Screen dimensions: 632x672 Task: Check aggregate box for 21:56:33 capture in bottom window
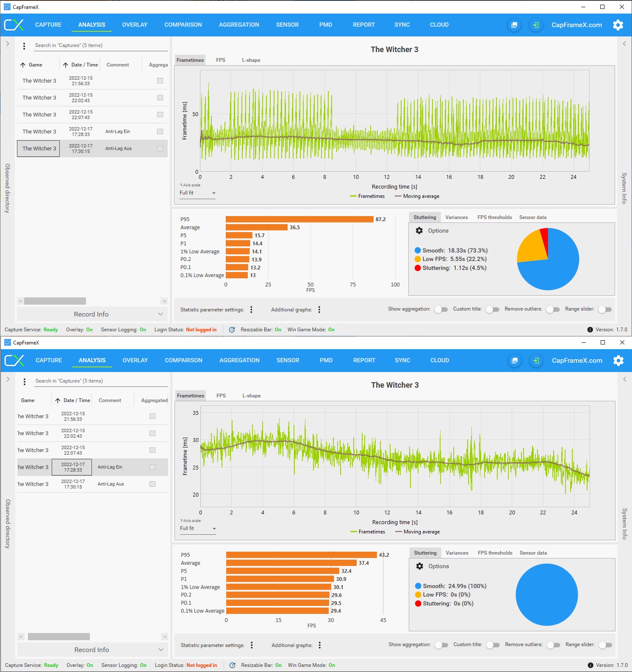coord(152,416)
